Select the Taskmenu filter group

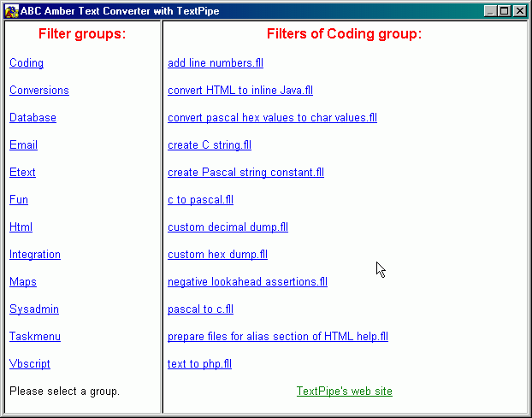[x=35, y=337]
